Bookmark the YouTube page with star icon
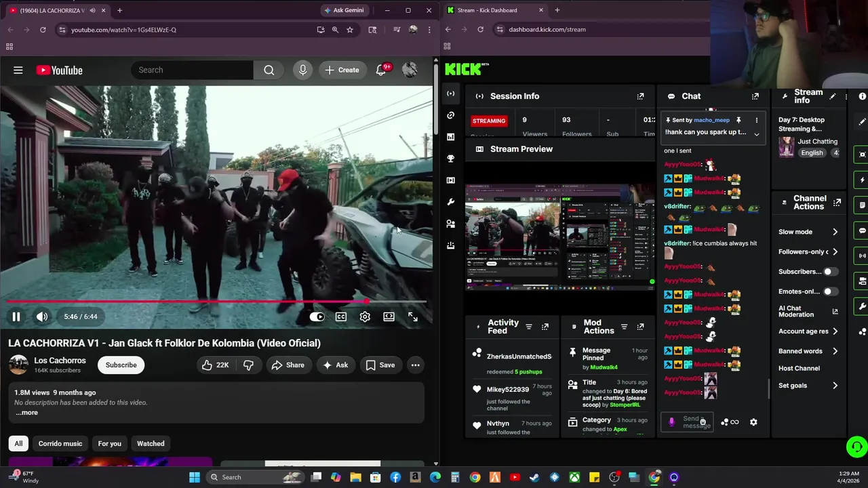Image resolution: width=868 pixels, height=488 pixels. 350,30
